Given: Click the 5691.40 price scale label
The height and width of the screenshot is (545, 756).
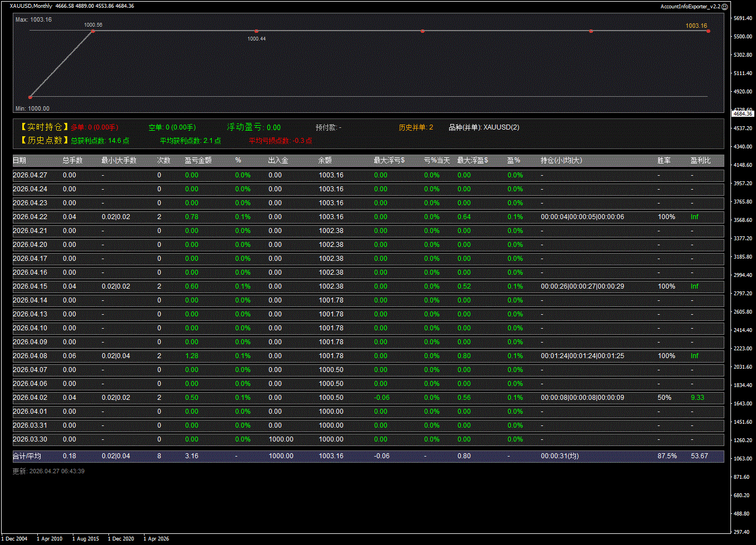Looking at the screenshot, I should [x=742, y=18].
